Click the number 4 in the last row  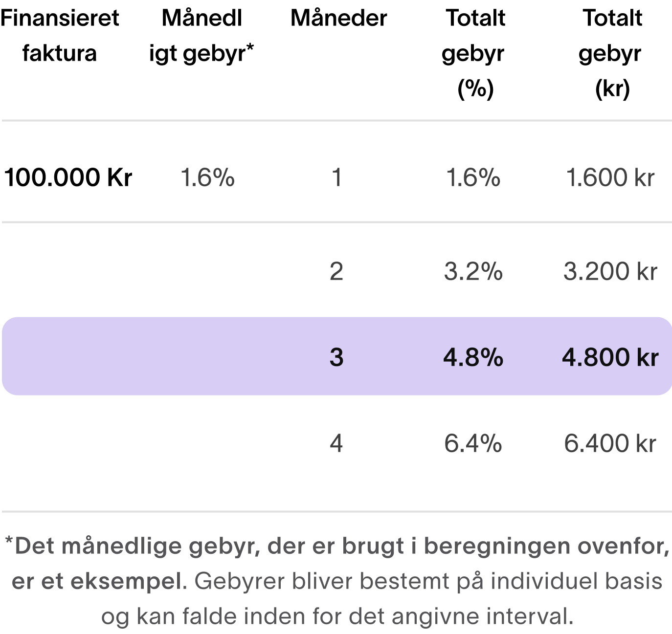point(336,444)
